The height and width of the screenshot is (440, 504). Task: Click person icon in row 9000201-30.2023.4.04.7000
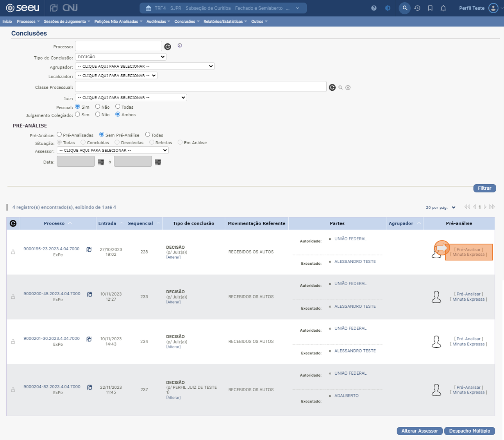coord(436,341)
